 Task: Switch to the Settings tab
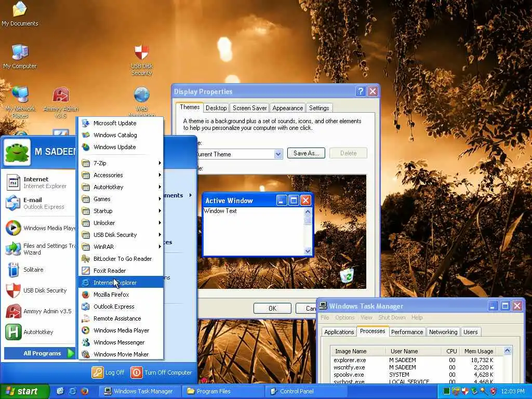pos(319,108)
